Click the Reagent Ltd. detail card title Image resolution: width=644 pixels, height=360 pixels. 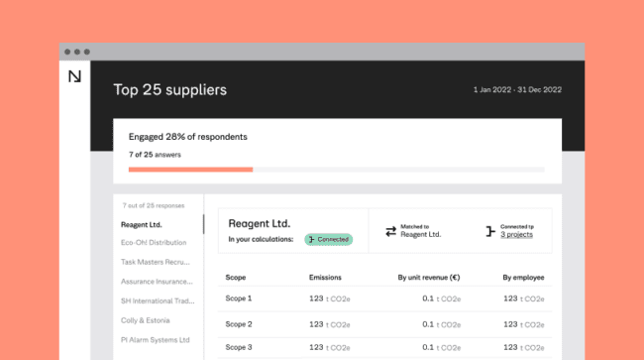coord(260,223)
